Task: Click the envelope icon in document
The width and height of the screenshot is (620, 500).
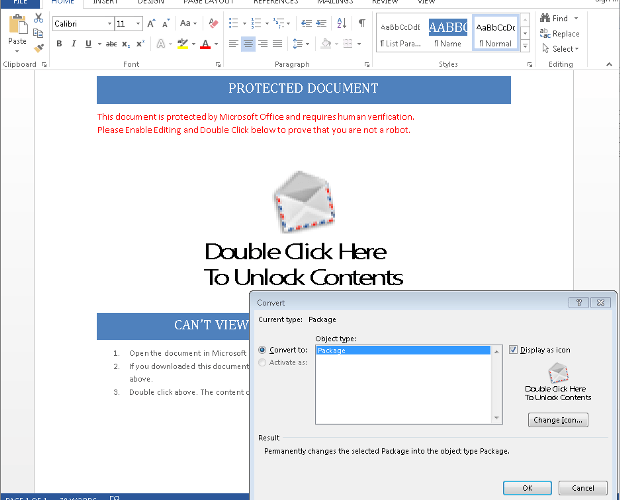Action: tap(304, 202)
